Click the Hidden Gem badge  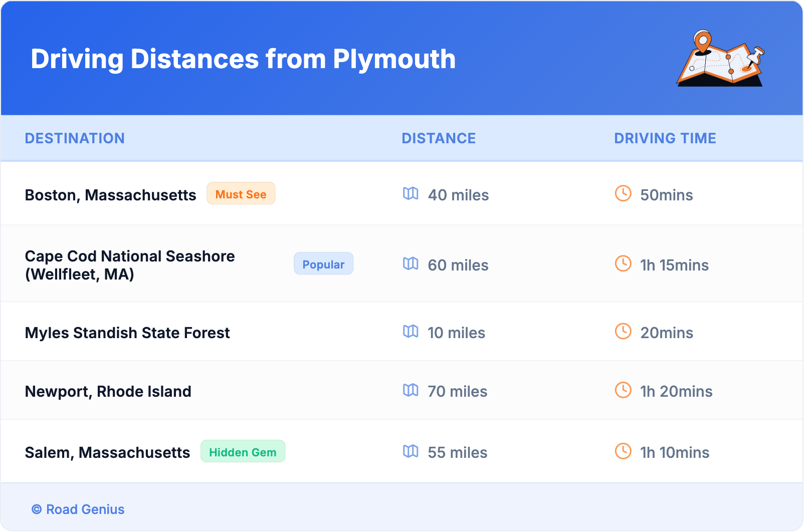243,452
